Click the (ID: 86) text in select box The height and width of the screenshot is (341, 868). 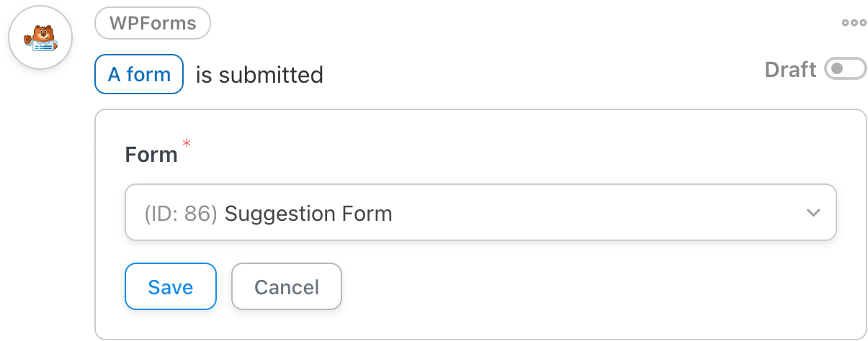(181, 214)
